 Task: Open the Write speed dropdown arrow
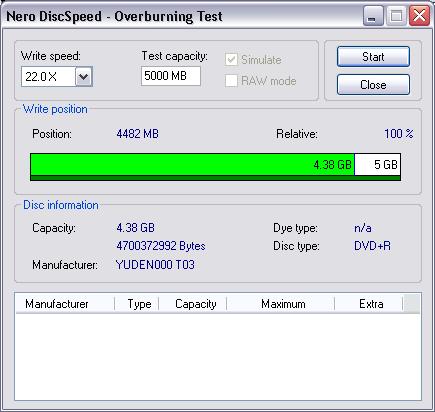(84, 77)
